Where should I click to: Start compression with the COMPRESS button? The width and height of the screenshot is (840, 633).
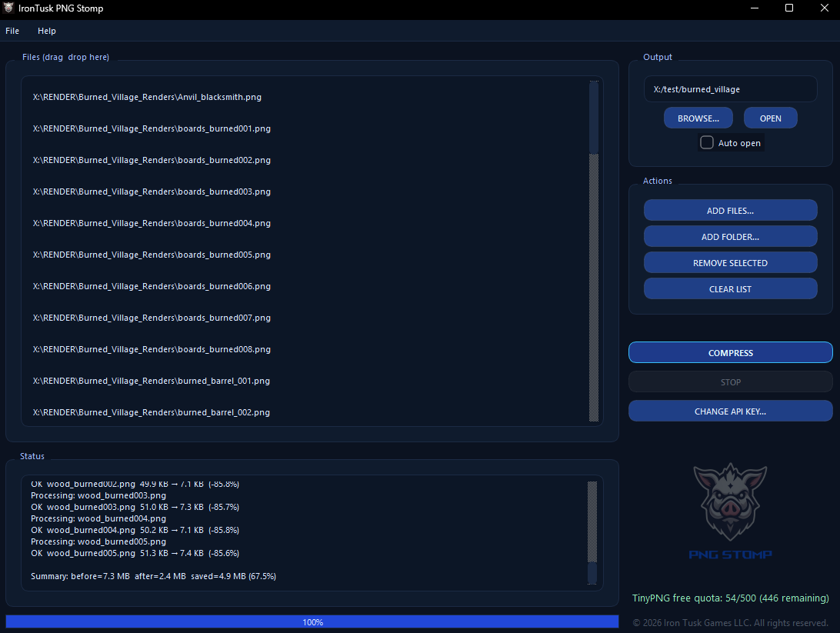pyautogui.click(x=730, y=353)
